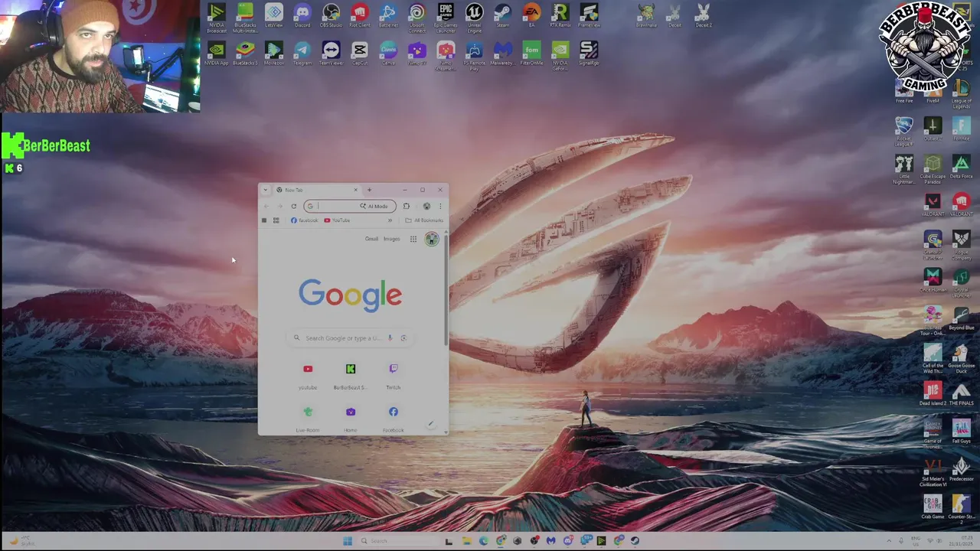Open the Delta Force shortcut

click(x=962, y=167)
